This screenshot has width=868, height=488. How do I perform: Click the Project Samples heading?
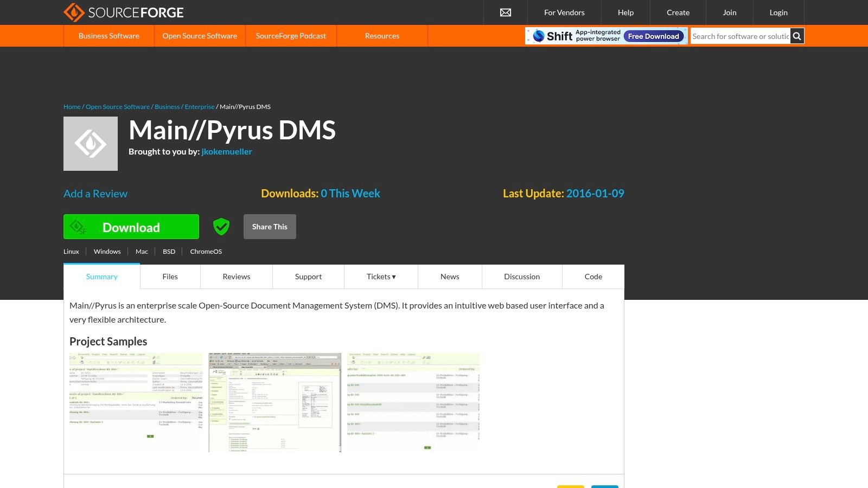pos(108,342)
